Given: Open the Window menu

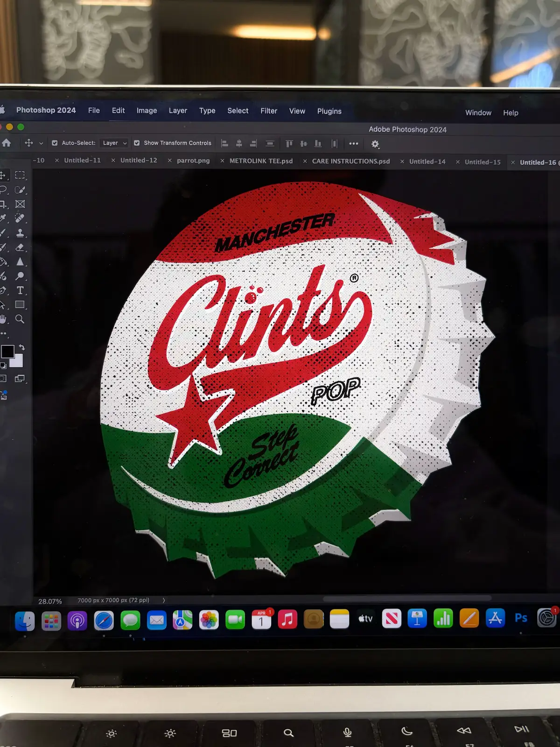Looking at the screenshot, I should (x=478, y=113).
